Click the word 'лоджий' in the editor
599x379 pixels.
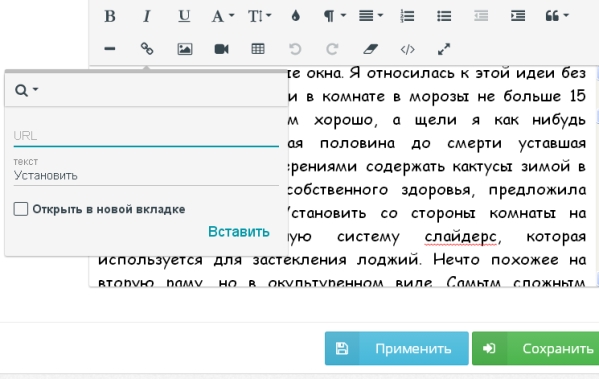click(389, 260)
